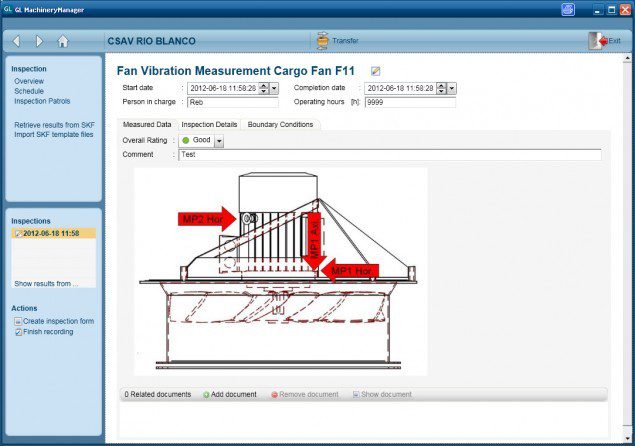Image resolution: width=635 pixels, height=446 pixels.
Task: Click the green Good rating indicator
Action: tap(186, 140)
